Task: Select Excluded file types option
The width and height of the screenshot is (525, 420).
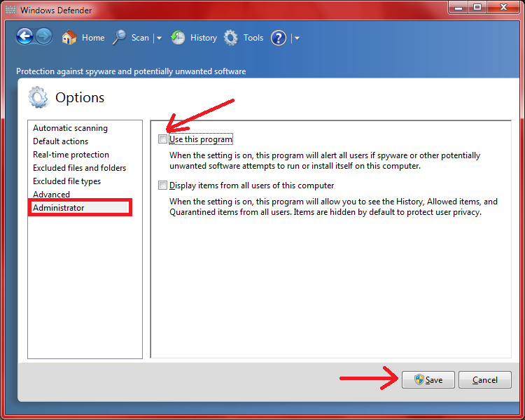Action: click(x=67, y=181)
